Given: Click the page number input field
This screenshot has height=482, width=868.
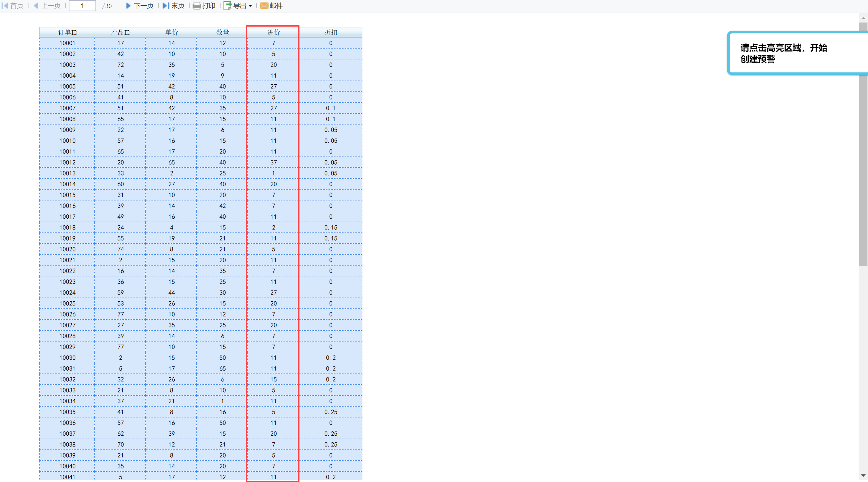Looking at the screenshot, I should coord(82,6).
